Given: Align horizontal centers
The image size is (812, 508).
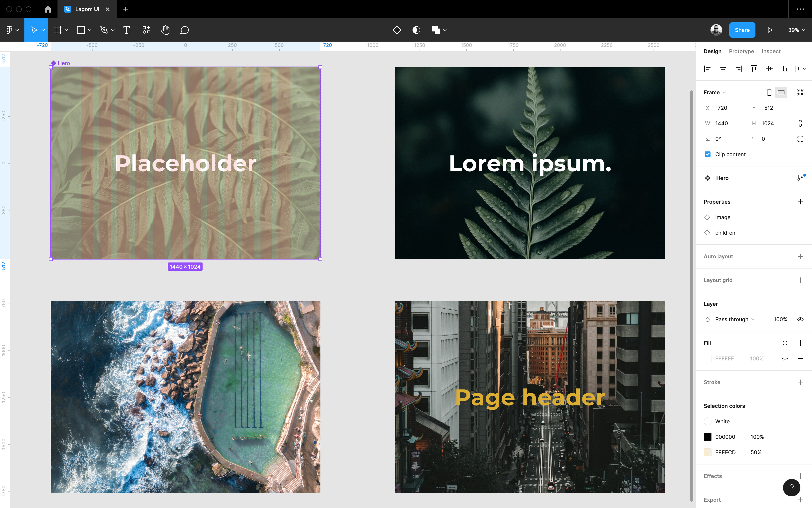Looking at the screenshot, I should (x=723, y=69).
